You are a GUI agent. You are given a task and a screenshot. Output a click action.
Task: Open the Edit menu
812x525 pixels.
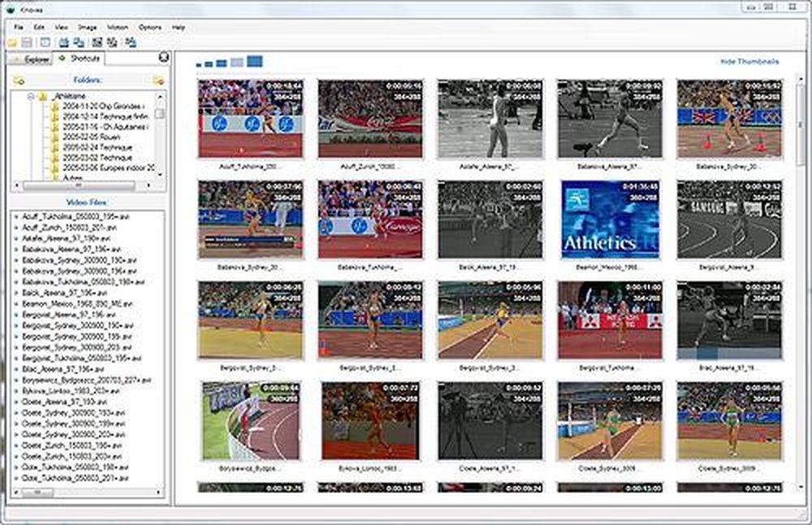pyautogui.click(x=39, y=27)
